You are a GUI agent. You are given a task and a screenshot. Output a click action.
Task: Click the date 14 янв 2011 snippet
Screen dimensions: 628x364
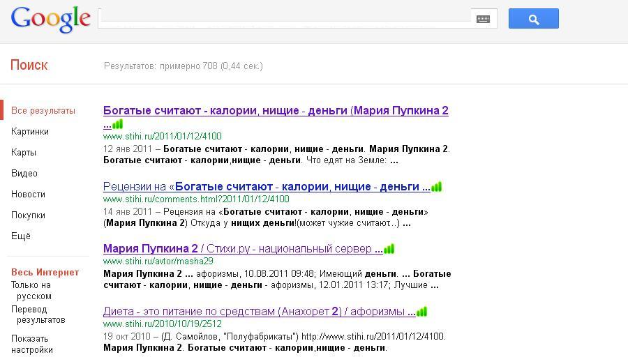click(128, 211)
